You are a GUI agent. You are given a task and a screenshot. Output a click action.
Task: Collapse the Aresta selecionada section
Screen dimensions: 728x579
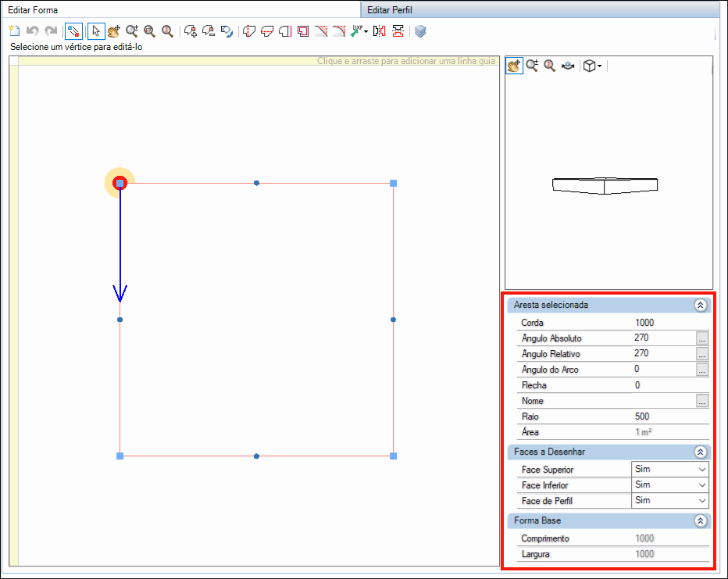pos(700,305)
